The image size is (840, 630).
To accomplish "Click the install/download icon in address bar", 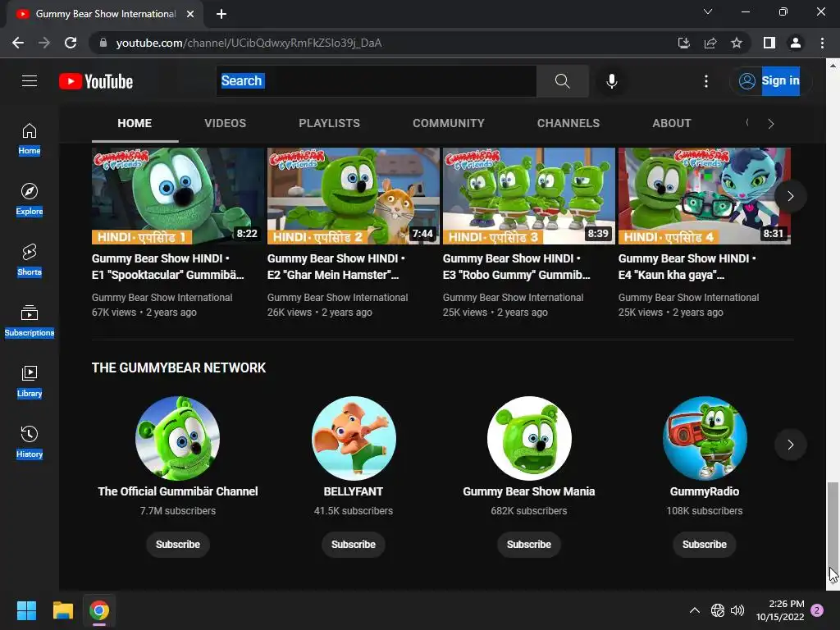I will 684,43.
